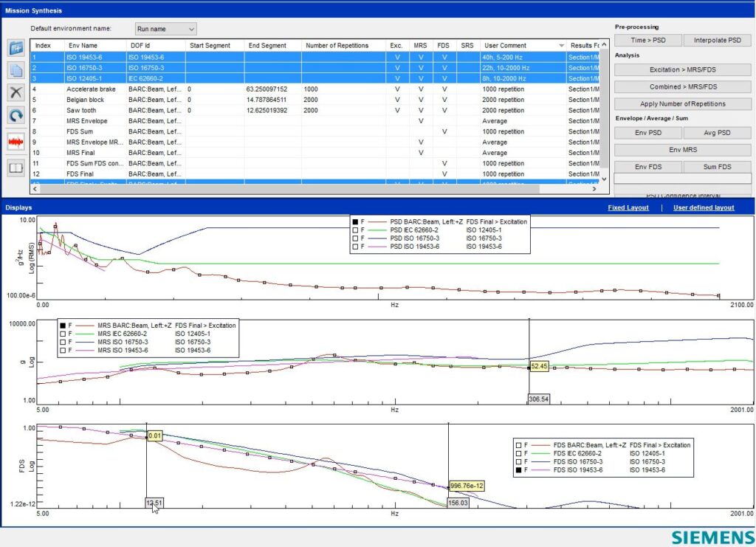Switch to Fixed Layout
The image size is (756, 547).
point(628,207)
